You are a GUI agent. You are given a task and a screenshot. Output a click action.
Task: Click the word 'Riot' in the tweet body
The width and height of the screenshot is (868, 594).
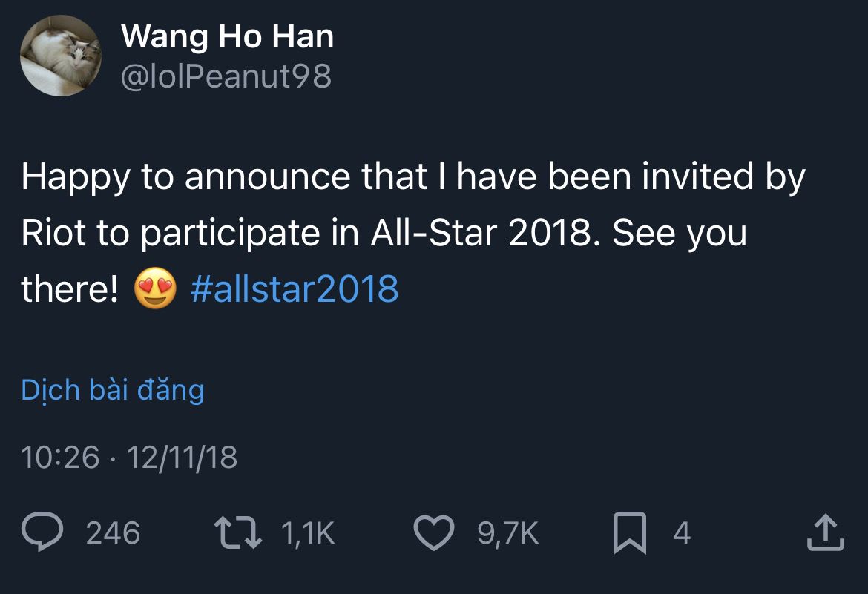coord(53,233)
